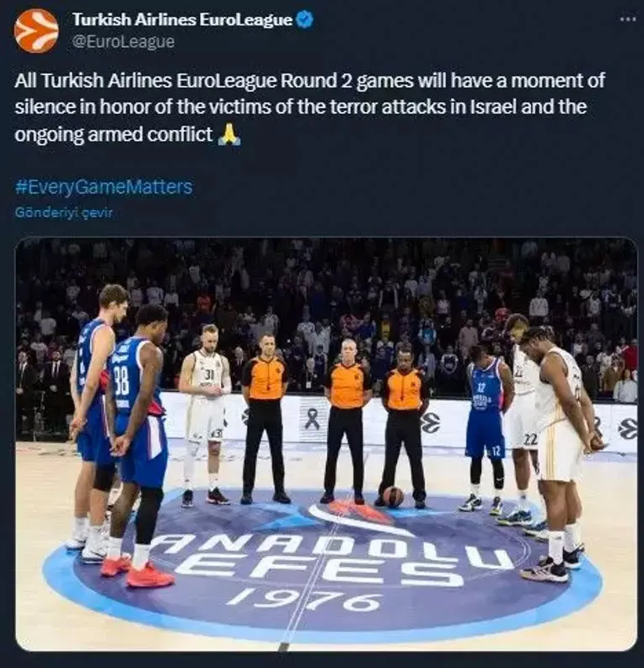Click the middle referee in orange shirt
644x668 pixels.
(x=346, y=421)
